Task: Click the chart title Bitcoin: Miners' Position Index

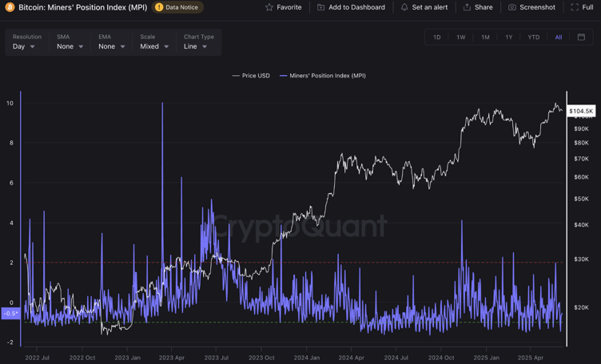Action: click(x=83, y=7)
